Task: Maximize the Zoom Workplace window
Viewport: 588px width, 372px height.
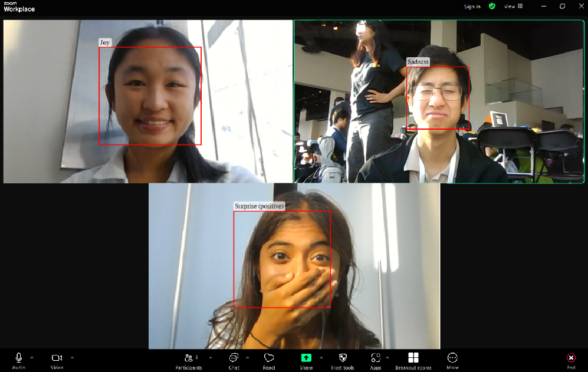Action: 562,6
